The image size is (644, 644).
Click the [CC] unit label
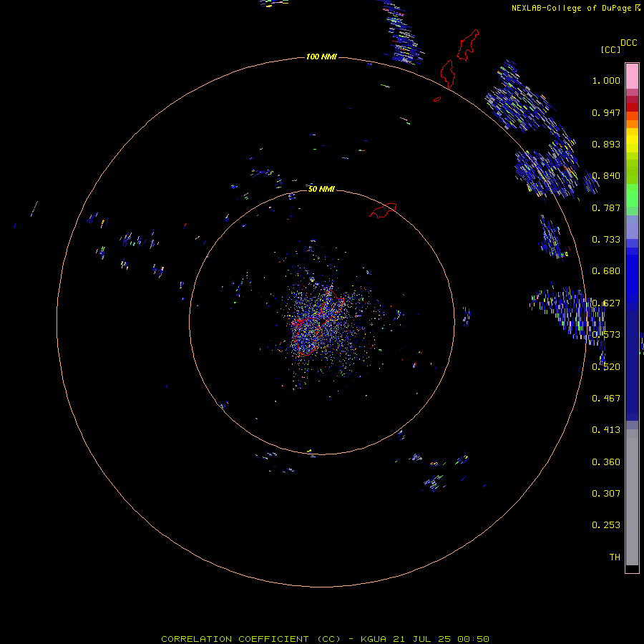tap(610, 49)
